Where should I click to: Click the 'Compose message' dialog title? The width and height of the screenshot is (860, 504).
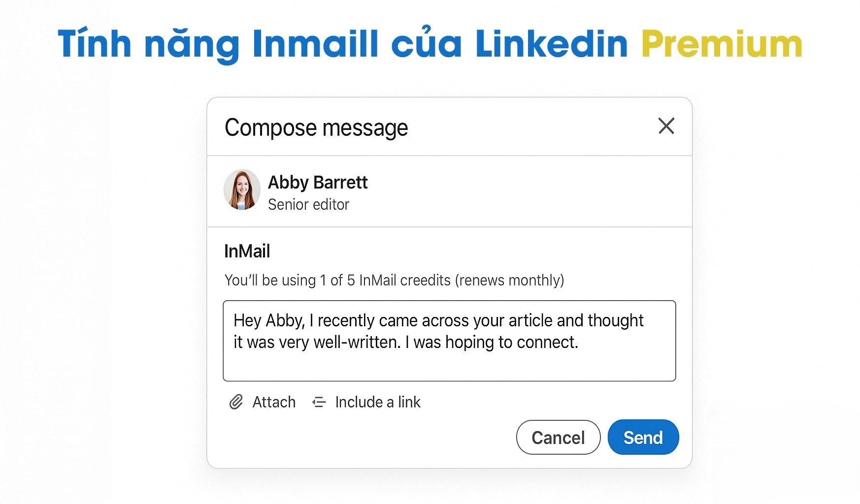click(x=316, y=128)
